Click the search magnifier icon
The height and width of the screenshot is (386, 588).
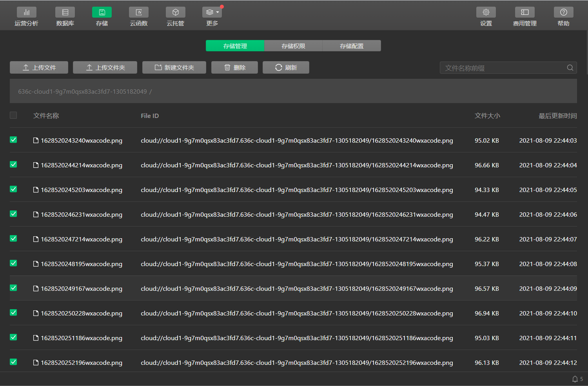click(x=570, y=68)
